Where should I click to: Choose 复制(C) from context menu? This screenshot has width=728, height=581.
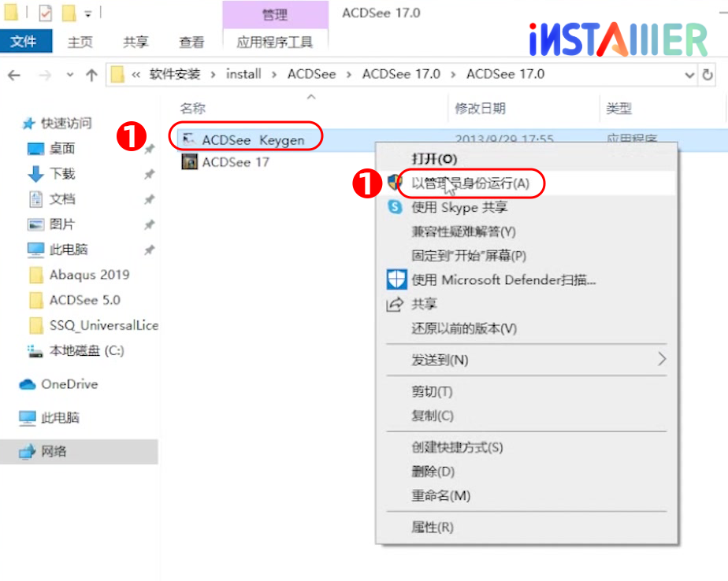433,416
